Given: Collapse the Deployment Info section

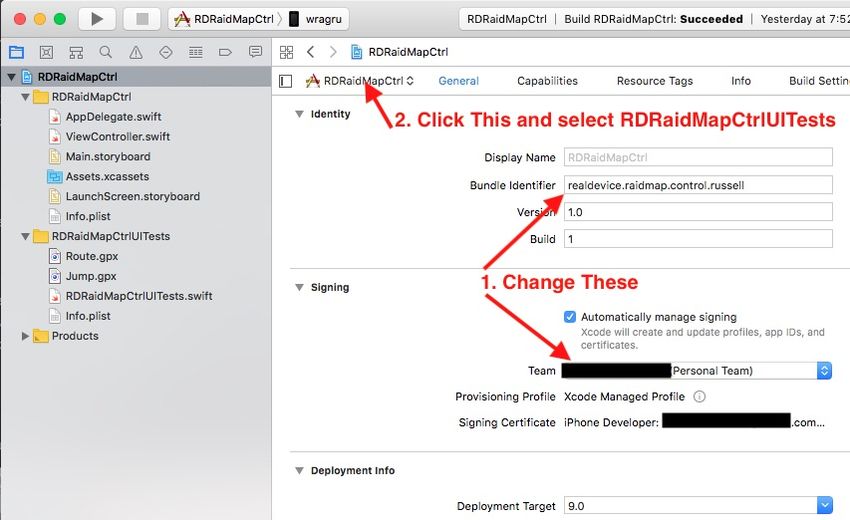Looking at the screenshot, I should click(299, 471).
